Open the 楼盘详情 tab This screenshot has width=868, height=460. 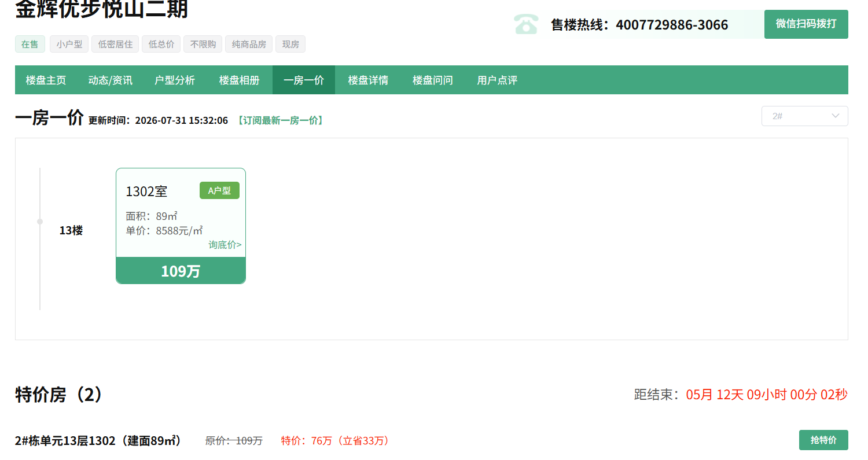(x=368, y=80)
